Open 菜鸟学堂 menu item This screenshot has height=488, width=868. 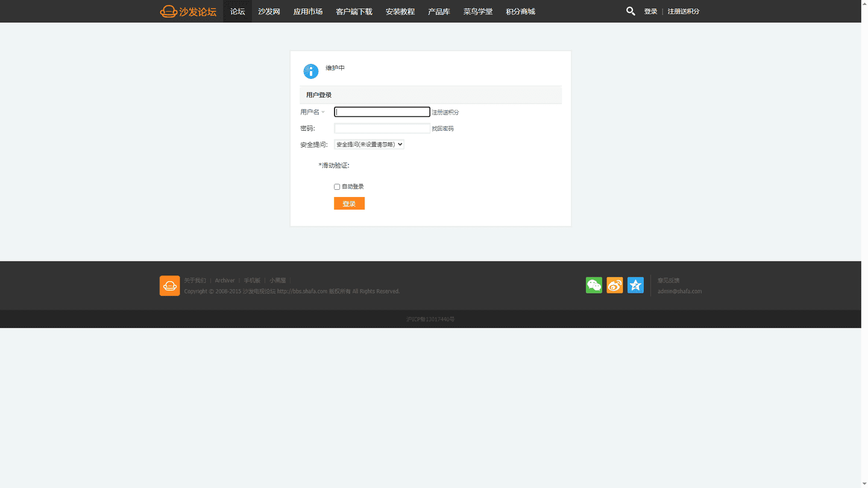coord(478,11)
